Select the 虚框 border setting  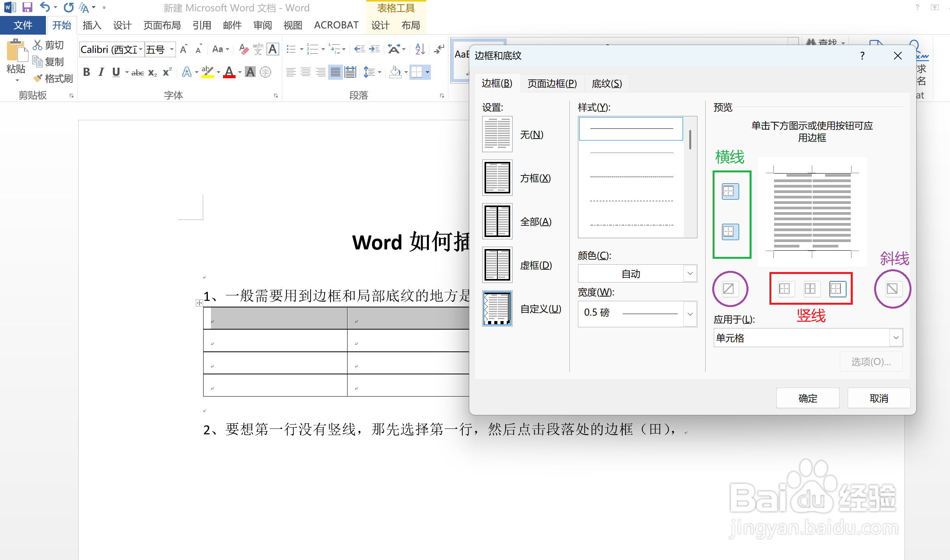497,265
